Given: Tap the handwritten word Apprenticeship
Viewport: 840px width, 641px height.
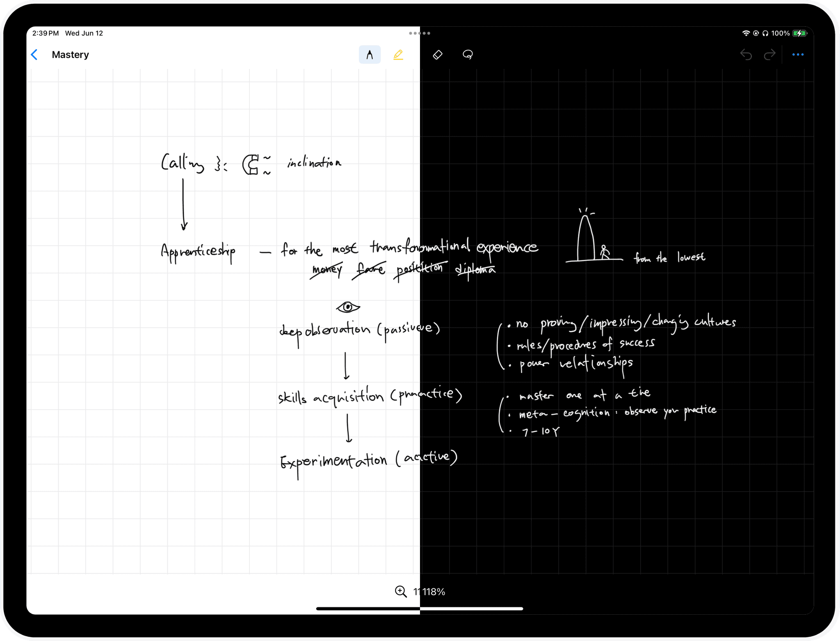Looking at the screenshot, I should click(x=198, y=251).
